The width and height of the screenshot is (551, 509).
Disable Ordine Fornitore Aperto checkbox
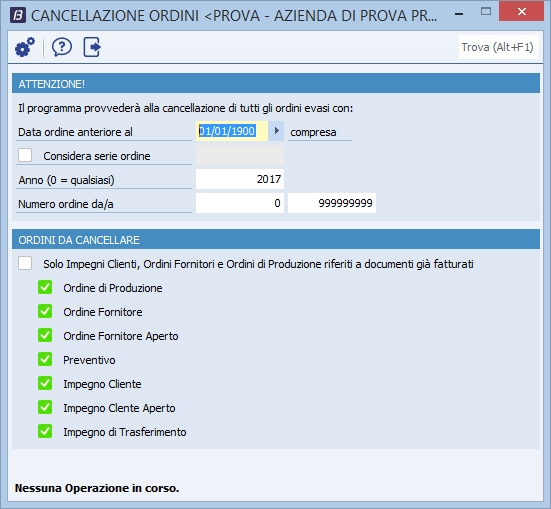45,335
